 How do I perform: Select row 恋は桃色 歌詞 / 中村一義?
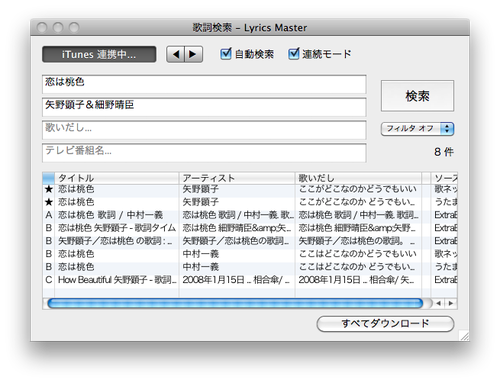point(250,215)
